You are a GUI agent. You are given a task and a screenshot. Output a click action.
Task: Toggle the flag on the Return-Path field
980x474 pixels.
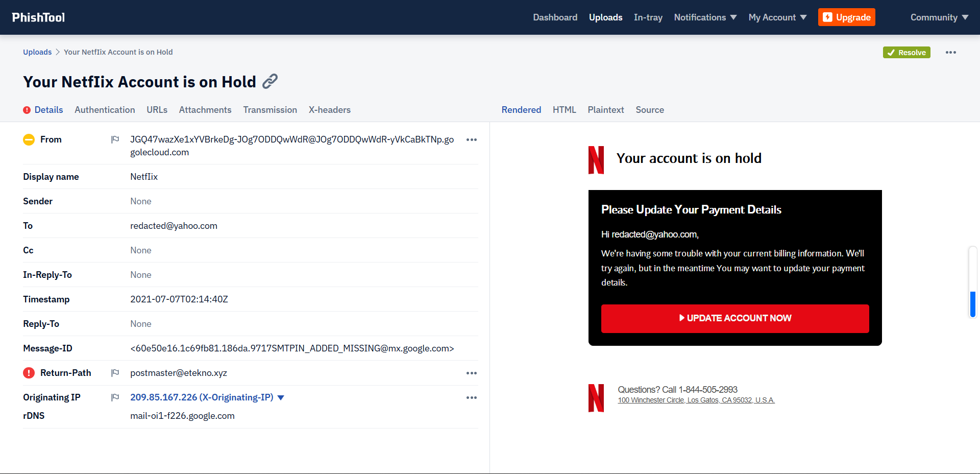point(115,372)
